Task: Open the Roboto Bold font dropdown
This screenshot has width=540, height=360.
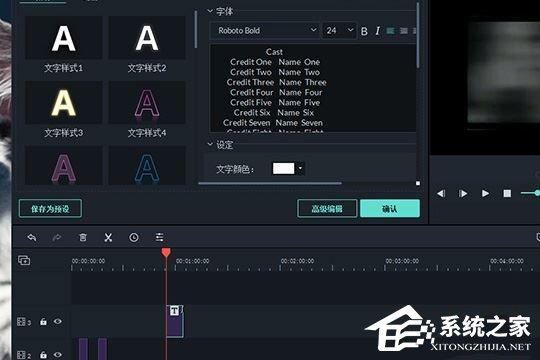Action: click(266, 31)
